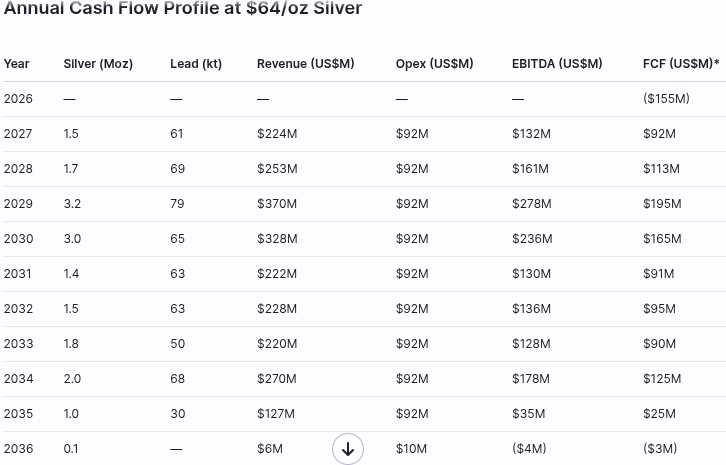Click the Silver (Moz) column header

98,64
